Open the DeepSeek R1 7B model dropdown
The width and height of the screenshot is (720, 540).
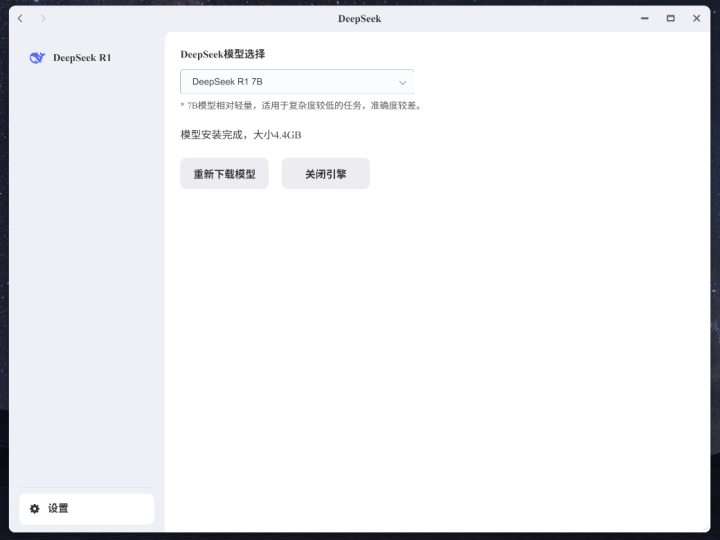[x=290, y=82]
